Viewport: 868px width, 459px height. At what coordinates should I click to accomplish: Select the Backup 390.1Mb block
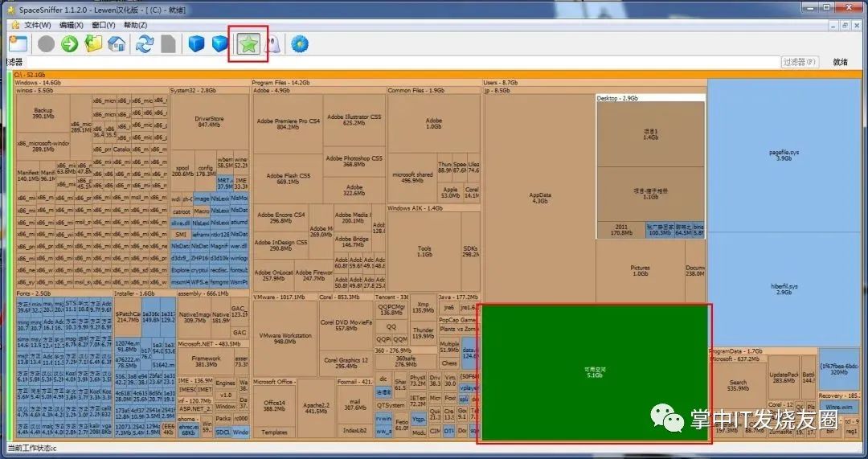coord(43,113)
